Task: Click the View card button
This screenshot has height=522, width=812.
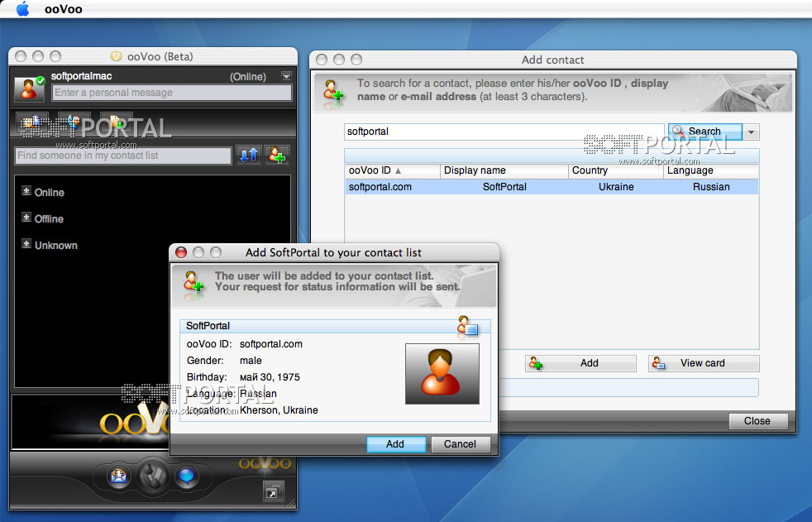Action: tap(704, 363)
